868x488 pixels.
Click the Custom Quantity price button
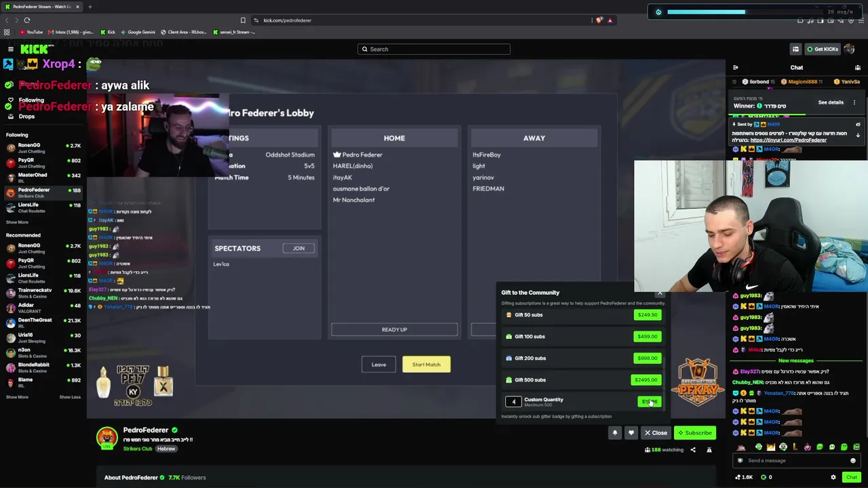[x=650, y=401]
